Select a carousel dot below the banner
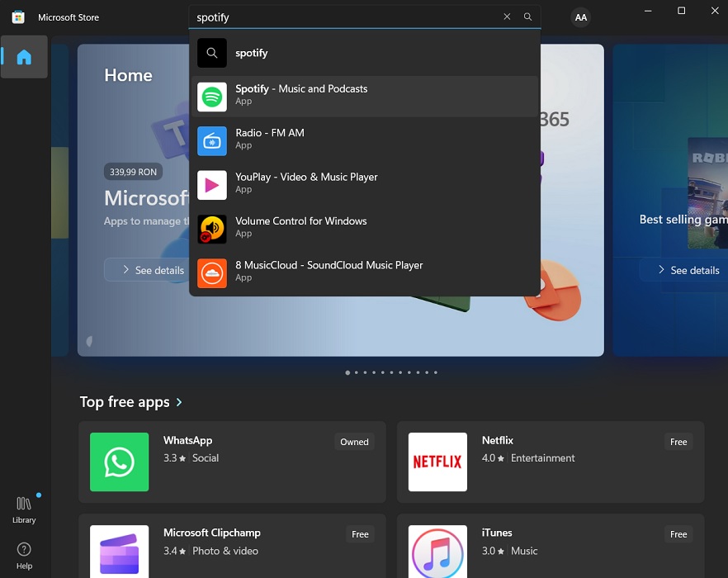This screenshot has width=728, height=578. click(347, 372)
